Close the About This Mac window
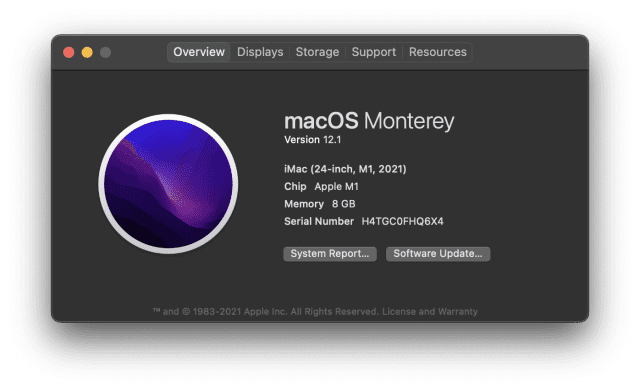Viewport: 640px width, 390px height. tap(69, 53)
